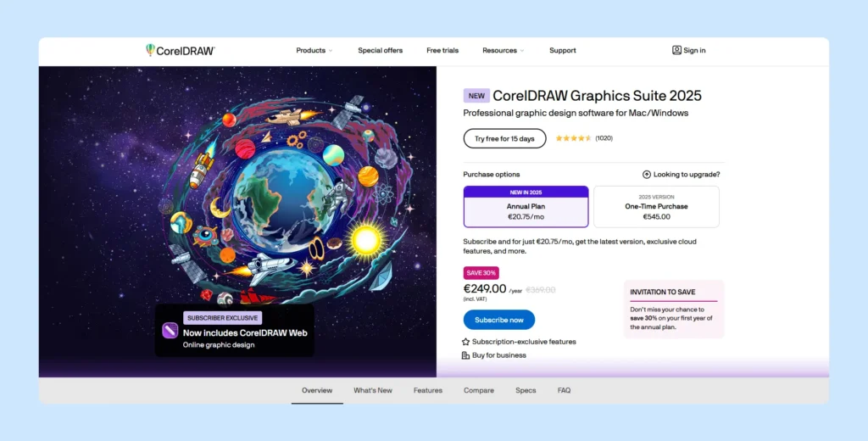
Task: Click the Sign in user icon
Action: 676,50
